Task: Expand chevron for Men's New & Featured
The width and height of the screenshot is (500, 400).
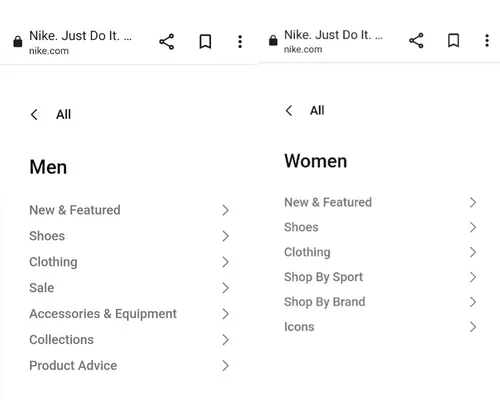Action: point(226,210)
